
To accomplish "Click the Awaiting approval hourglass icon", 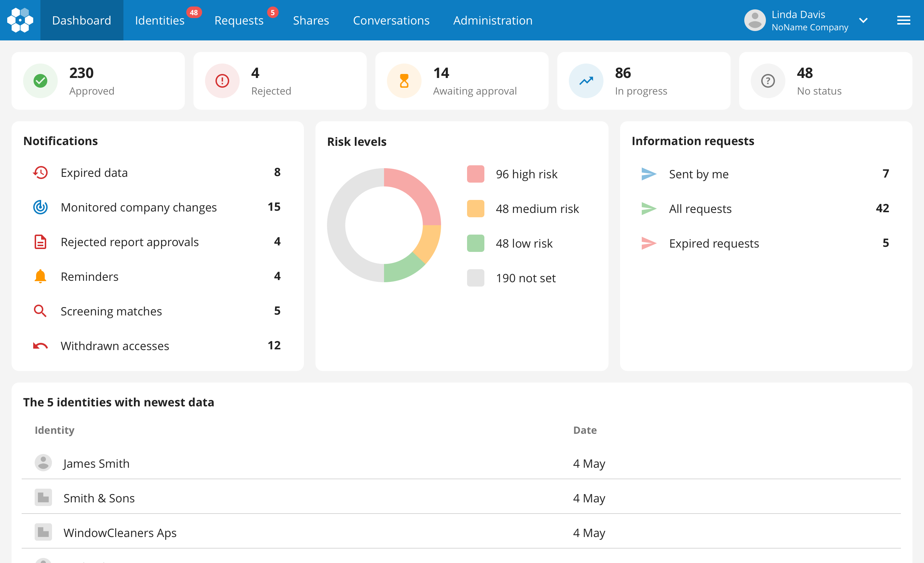I will [404, 81].
